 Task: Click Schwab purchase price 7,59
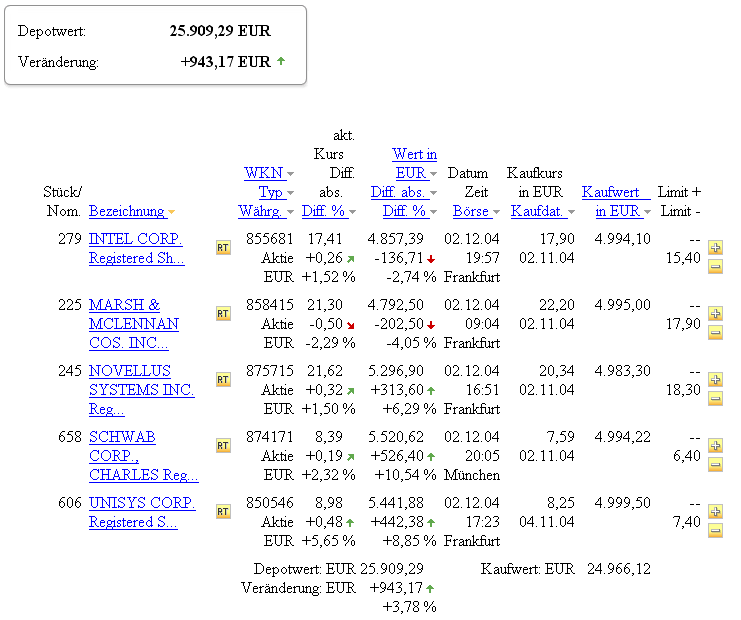click(x=560, y=437)
